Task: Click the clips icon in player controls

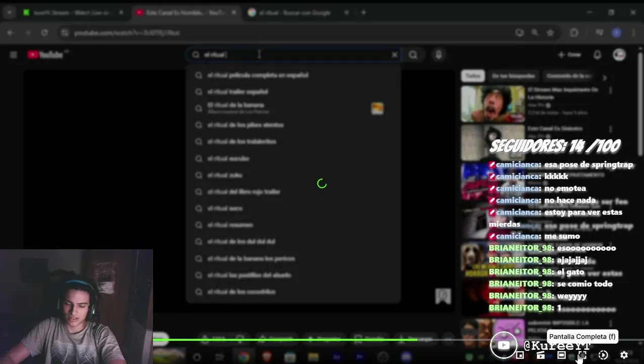Action: (540, 355)
